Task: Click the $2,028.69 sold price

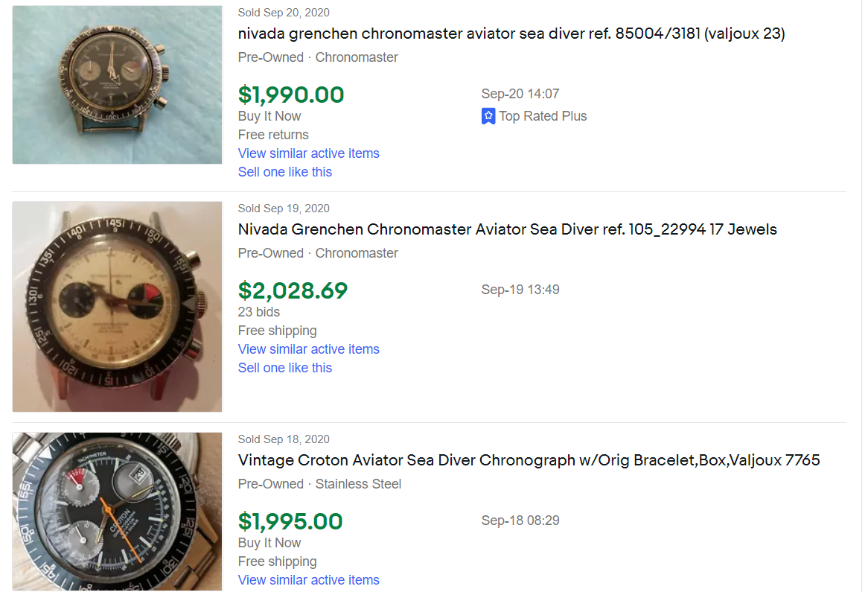Action: [x=293, y=290]
